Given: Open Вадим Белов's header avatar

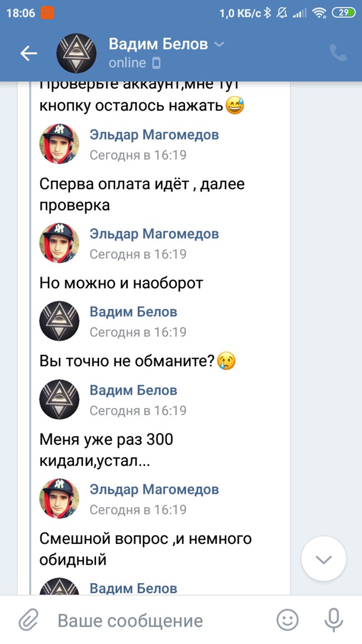Looking at the screenshot, I should (x=76, y=54).
